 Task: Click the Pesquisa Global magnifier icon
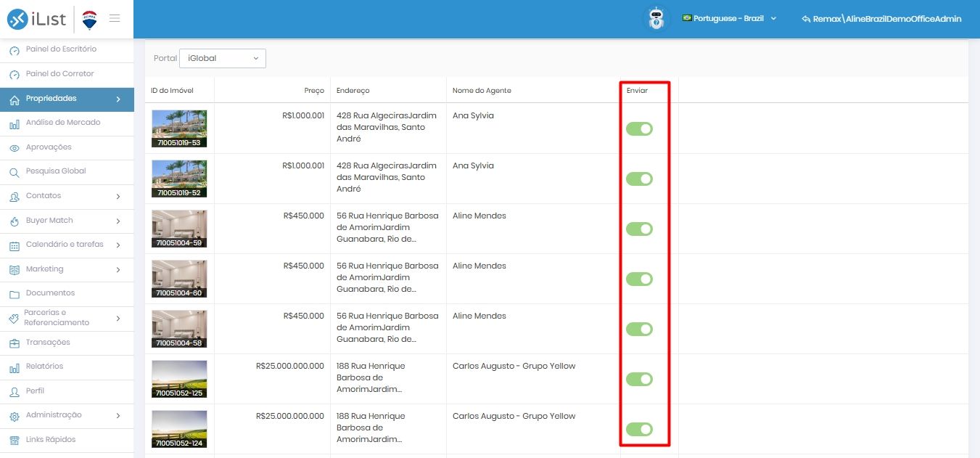[15, 172]
